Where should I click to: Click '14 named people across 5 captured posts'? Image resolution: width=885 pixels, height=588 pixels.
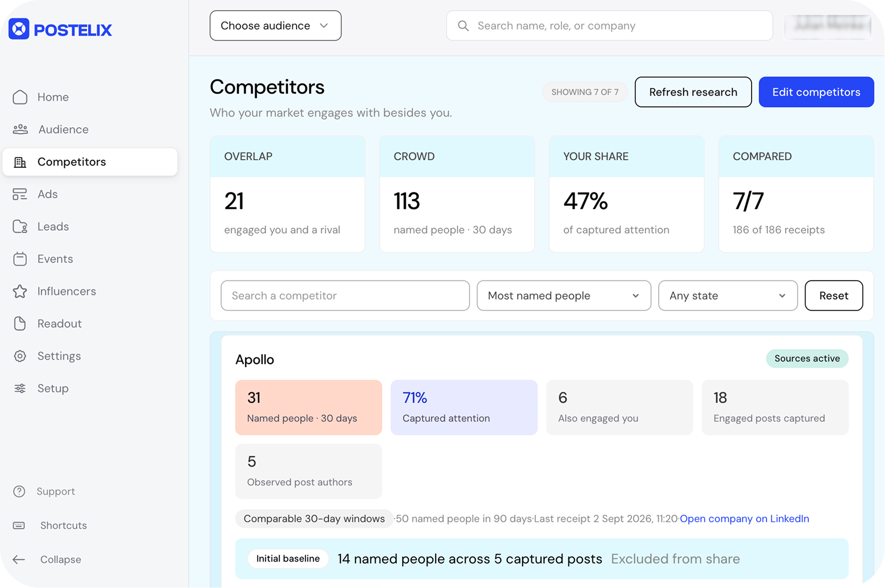(470, 559)
